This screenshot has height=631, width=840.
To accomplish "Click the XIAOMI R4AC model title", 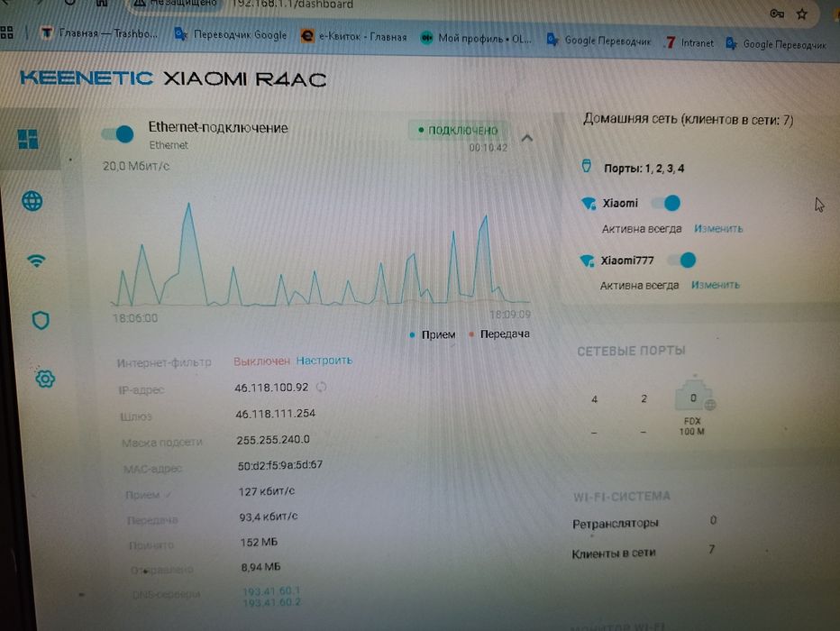I will click(245, 79).
